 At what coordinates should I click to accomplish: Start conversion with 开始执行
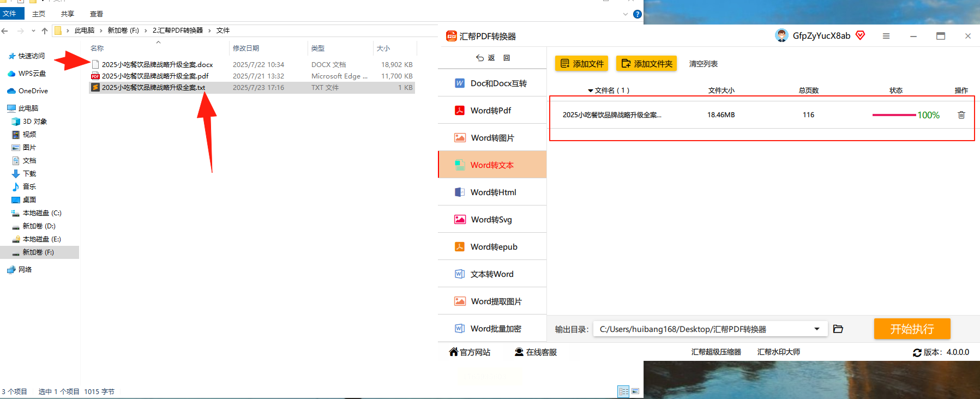912,329
